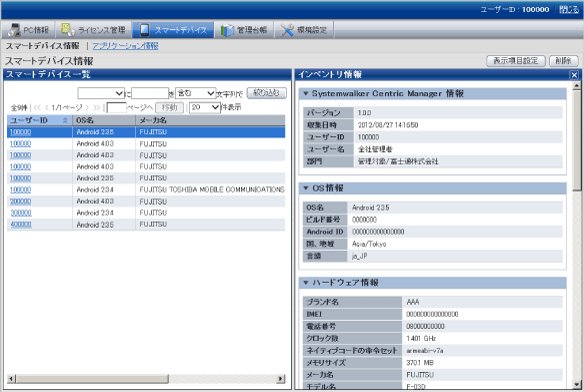The image size is (584, 392).
Task: Collapse the OS情報 section
Action: pyautogui.click(x=305, y=188)
